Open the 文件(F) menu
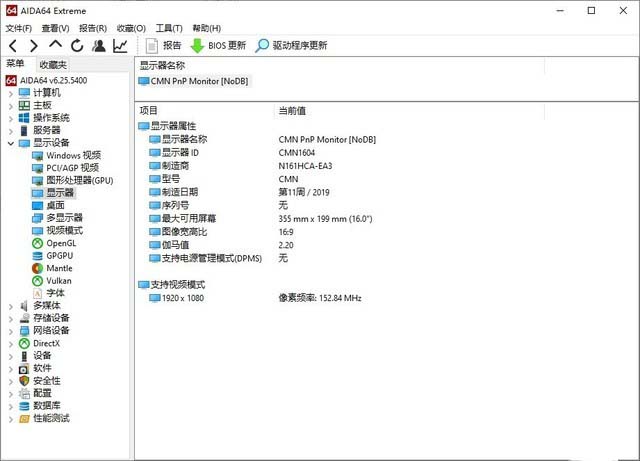Screen dimensions: 640x461 19,28
